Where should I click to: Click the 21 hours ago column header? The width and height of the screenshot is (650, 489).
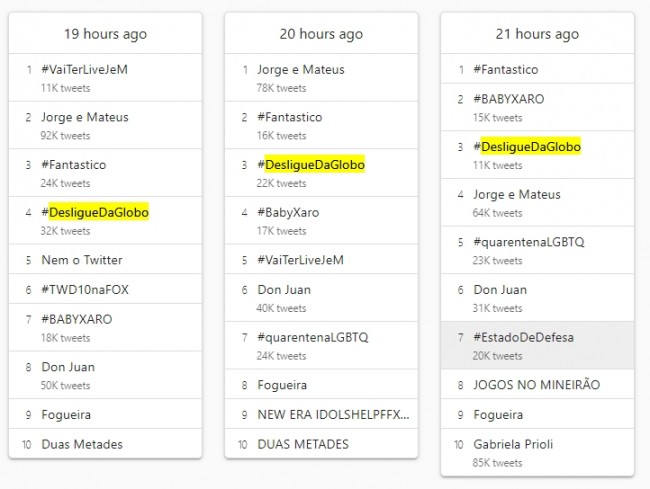537,34
